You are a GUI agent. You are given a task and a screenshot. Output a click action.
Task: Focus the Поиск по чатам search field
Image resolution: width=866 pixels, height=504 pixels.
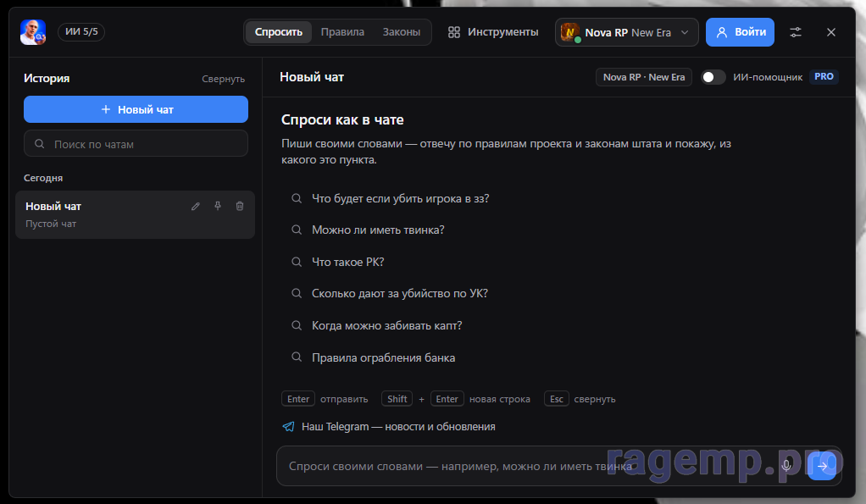coord(136,143)
